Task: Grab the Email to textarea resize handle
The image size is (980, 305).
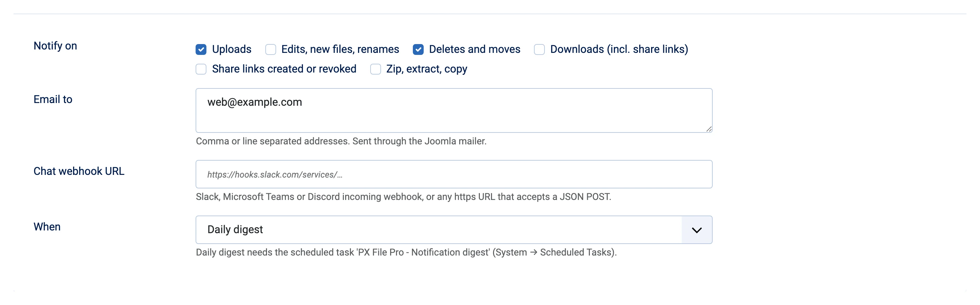Action: (x=709, y=129)
